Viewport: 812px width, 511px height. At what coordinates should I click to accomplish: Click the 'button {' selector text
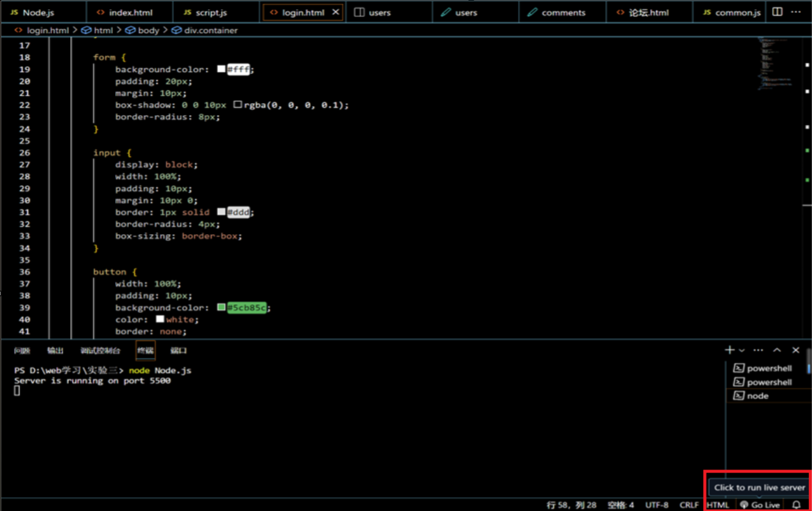click(115, 271)
